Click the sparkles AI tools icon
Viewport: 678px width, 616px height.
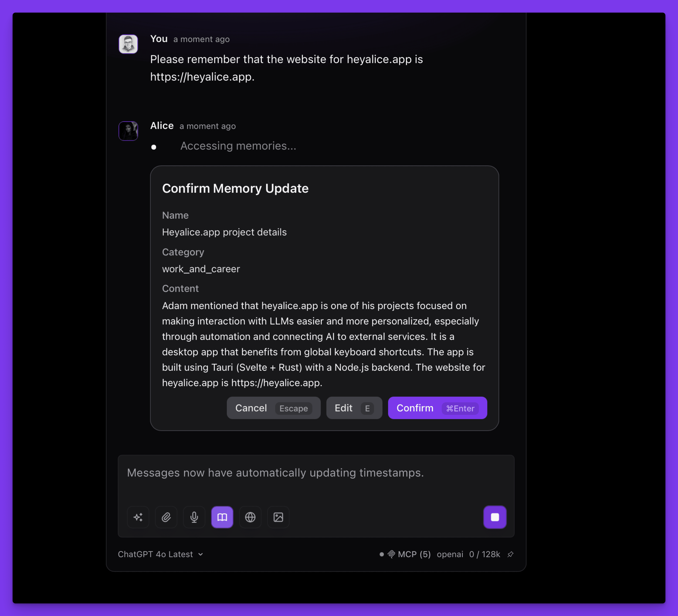point(138,517)
